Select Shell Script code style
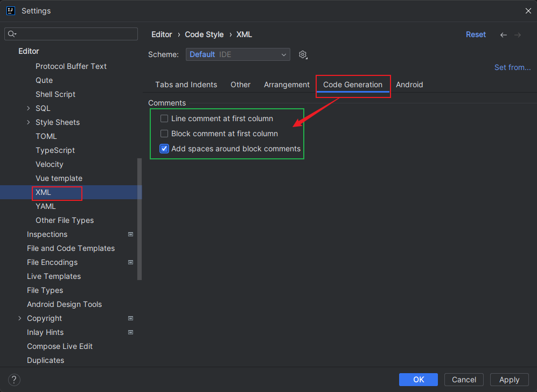The image size is (537, 392). [x=55, y=94]
